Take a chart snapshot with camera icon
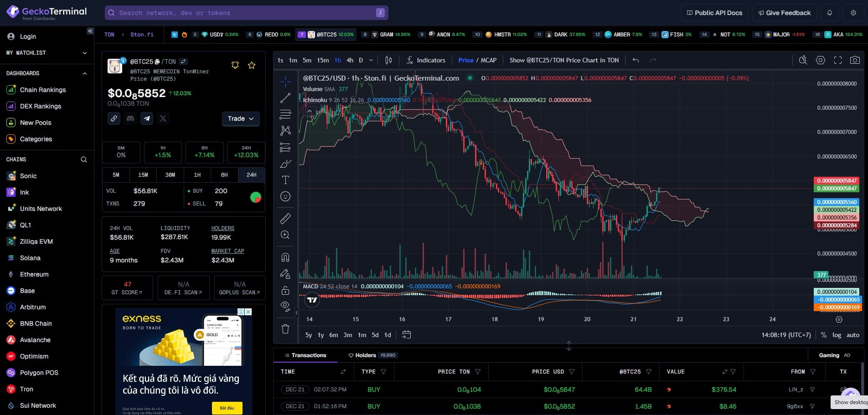 click(x=855, y=60)
